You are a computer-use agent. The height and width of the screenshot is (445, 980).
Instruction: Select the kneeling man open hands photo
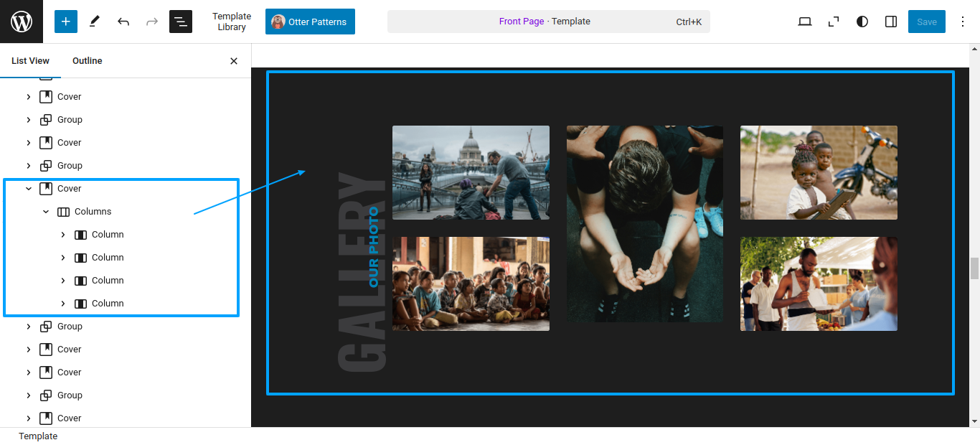(645, 224)
